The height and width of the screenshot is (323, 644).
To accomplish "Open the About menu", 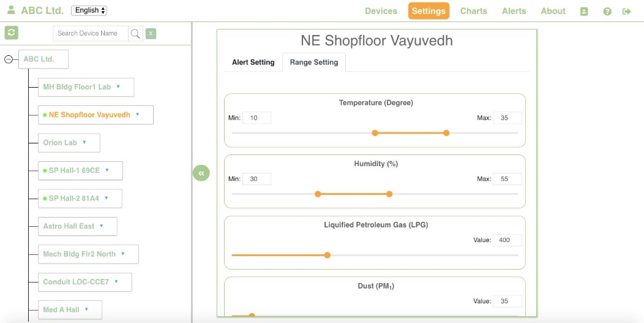I will pyautogui.click(x=553, y=11).
